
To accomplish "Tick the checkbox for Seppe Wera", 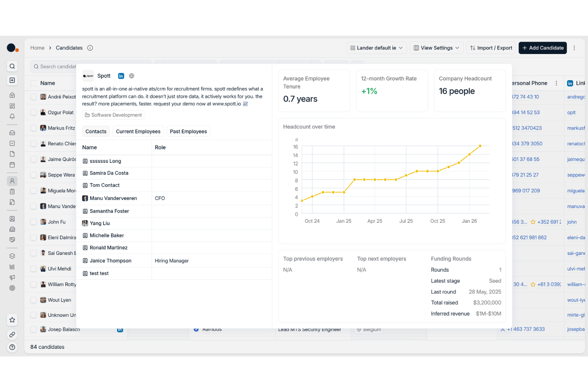I will click(34, 175).
